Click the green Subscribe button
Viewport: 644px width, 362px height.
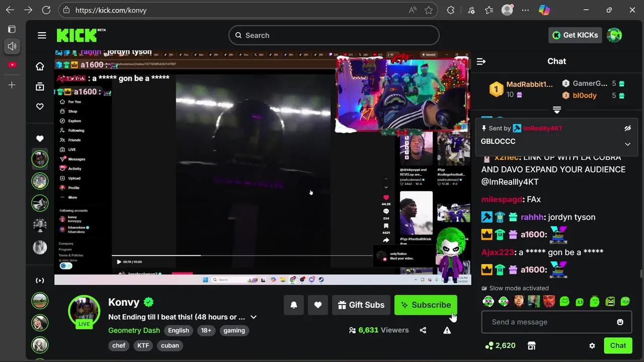pos(426,305)
